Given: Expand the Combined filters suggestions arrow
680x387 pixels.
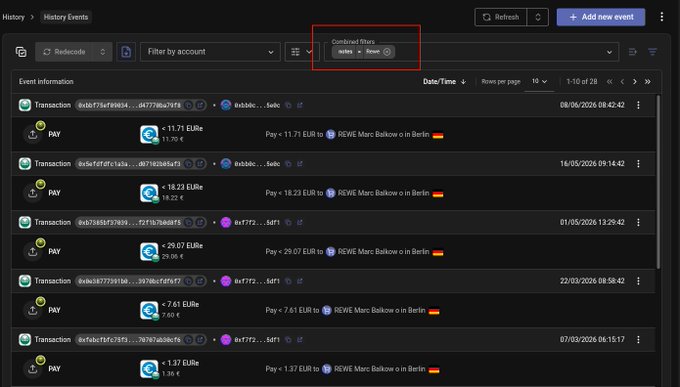Looking at the screenshot, I should click(609, 52).
